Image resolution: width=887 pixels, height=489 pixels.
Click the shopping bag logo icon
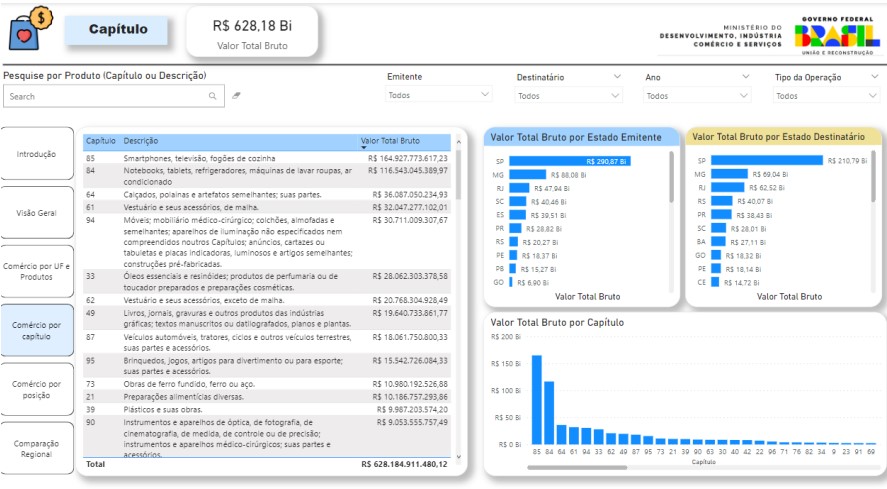coord(29,30)
